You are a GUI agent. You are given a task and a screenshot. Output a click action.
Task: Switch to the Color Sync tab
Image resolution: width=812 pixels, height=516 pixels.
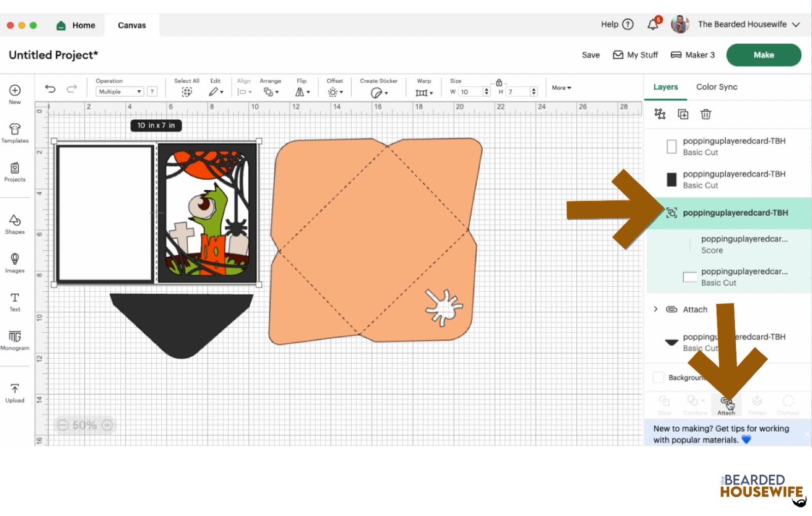tap(716, 87)
